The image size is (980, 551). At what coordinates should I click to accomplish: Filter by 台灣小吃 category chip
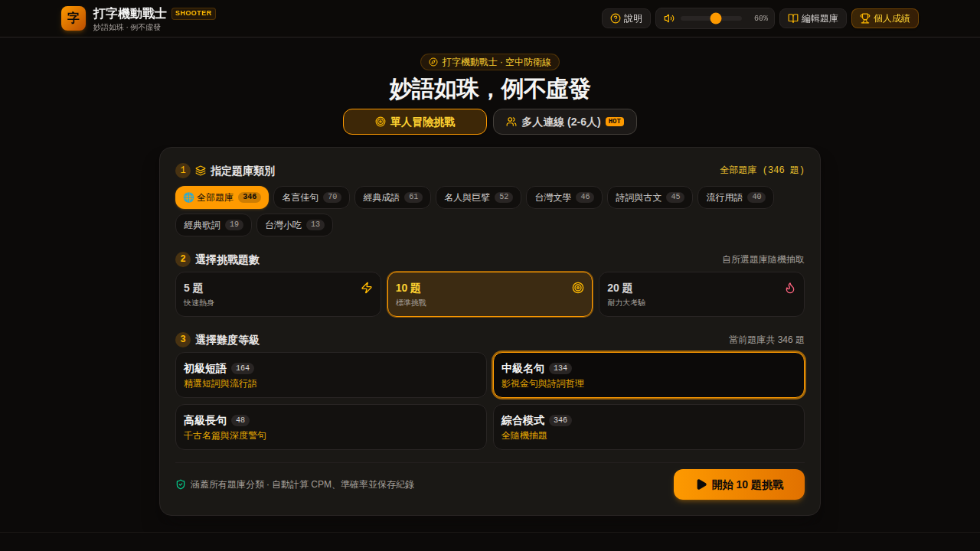(295, 225)
